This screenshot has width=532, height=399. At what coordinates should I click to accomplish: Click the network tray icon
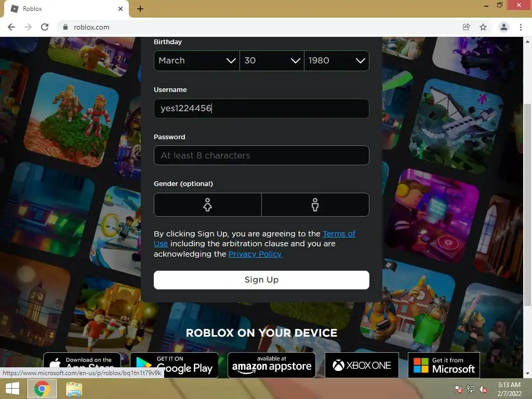[x=471, y=389]
